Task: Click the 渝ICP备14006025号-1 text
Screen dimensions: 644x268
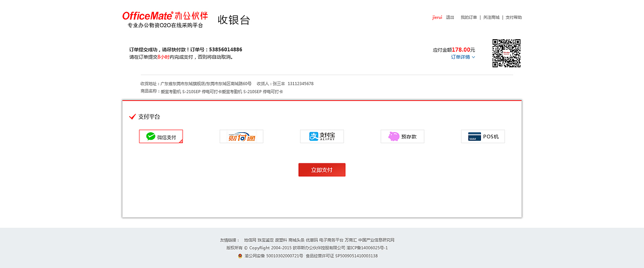Action: click(x=367, y=248)
